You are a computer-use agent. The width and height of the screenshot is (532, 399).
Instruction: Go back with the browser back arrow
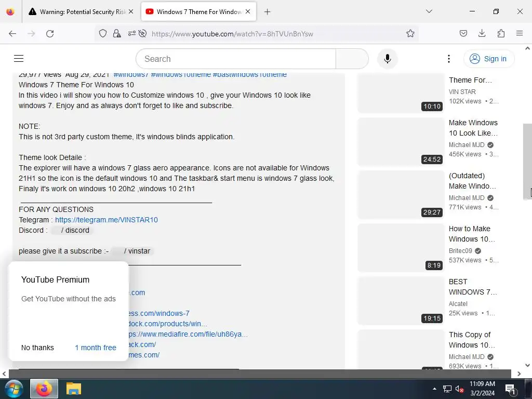tap(12, 34)
